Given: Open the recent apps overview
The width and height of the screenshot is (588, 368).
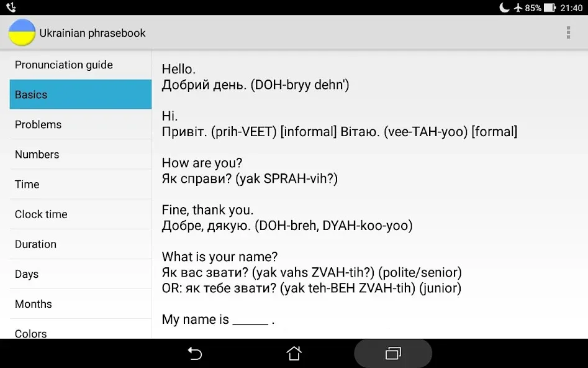Looking at the screenshot, I should [393, 353].
